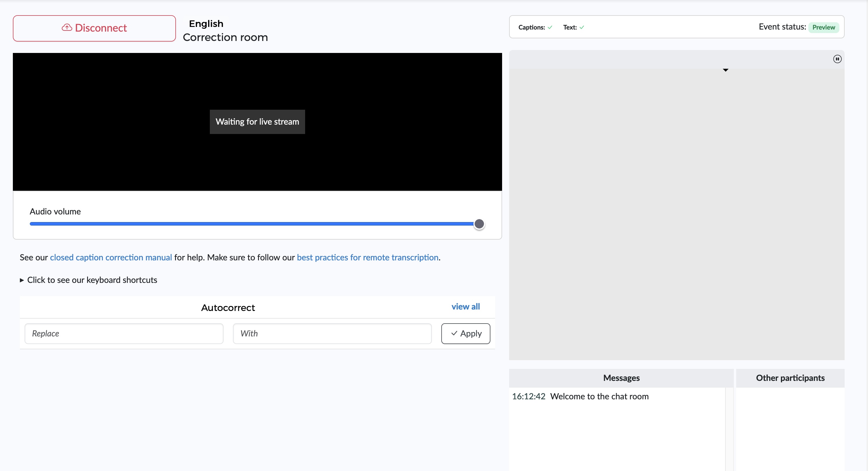Click the Apply autocorrect button
Image resolution: width=868 pixels, height=471 pixels.
(x=466, y=334)
